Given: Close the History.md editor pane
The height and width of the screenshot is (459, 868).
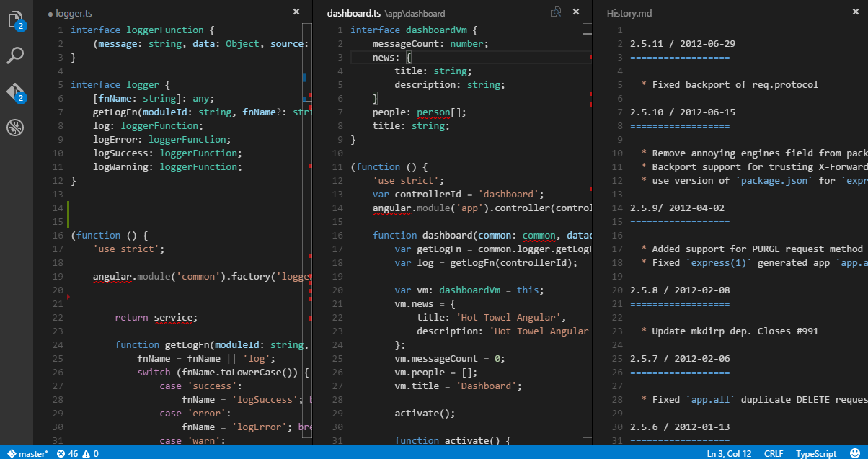Looking at the screenshot, I should pyautogui.click(x=856, y=12).
